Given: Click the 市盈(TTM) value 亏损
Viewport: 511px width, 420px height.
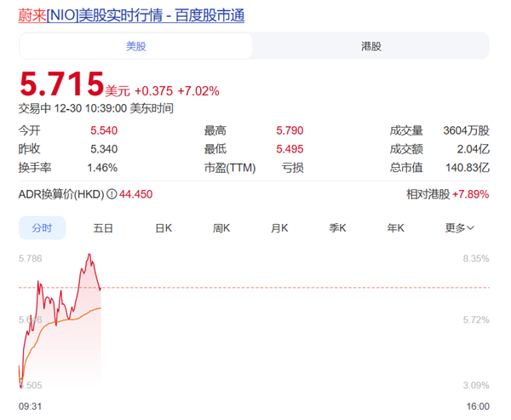Looking at the screenshot, I should point(293,168).
